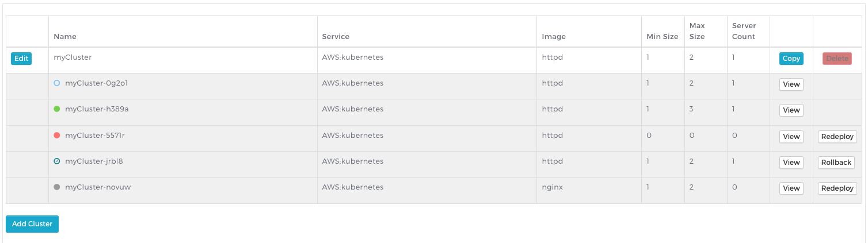Open View for myCluster-jrbl8

pos(791,163)
